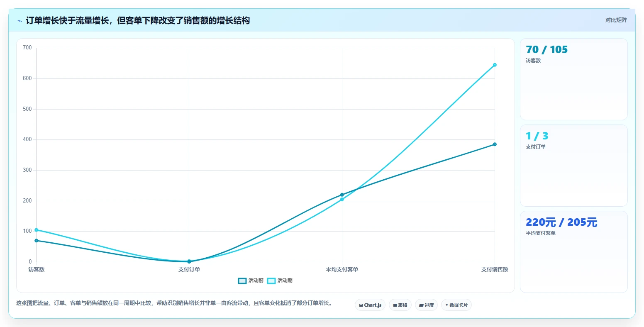Screen dimensions: 644x327
Task: Click the chart description sentence below the chart
Action: click(x=174, y=303)
